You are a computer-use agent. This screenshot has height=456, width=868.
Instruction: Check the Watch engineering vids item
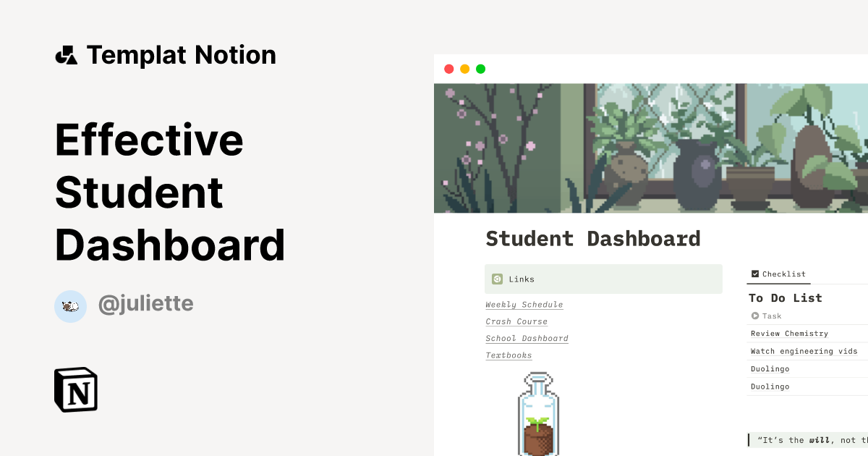pos(804,351)
